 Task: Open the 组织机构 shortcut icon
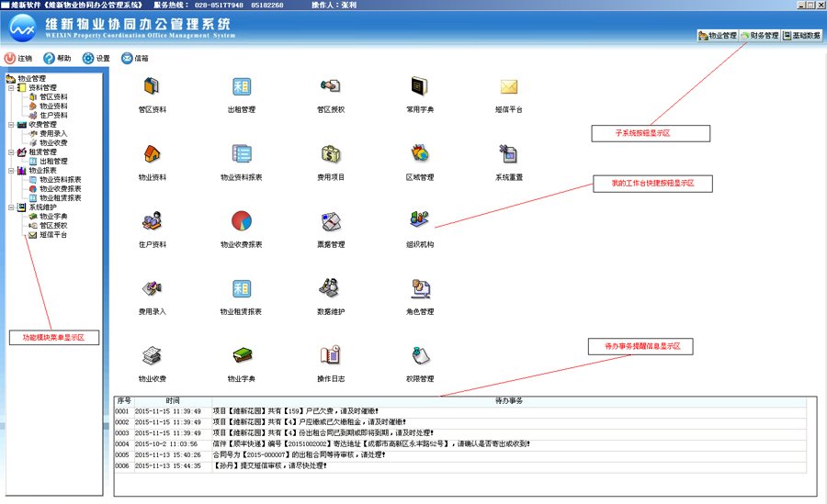point(420,222)
